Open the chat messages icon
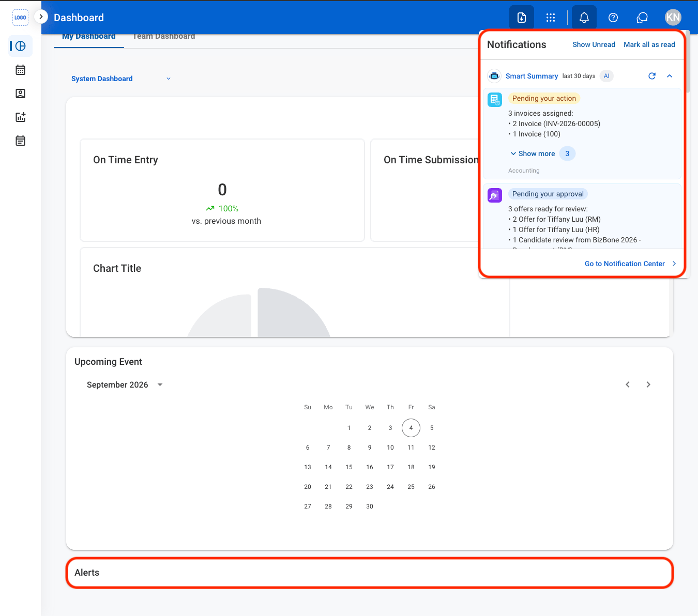Image resolution: width=698 pixels, height=616 pixels. click(x=642, y=18)
